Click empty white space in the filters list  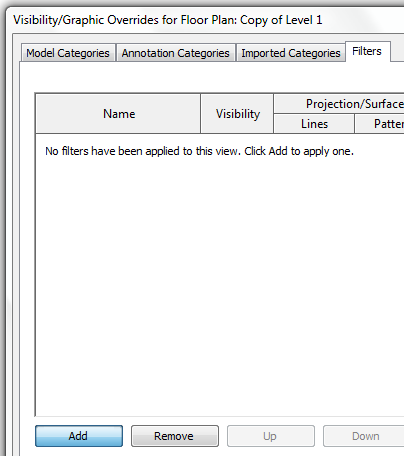click(x=220, y=283)
